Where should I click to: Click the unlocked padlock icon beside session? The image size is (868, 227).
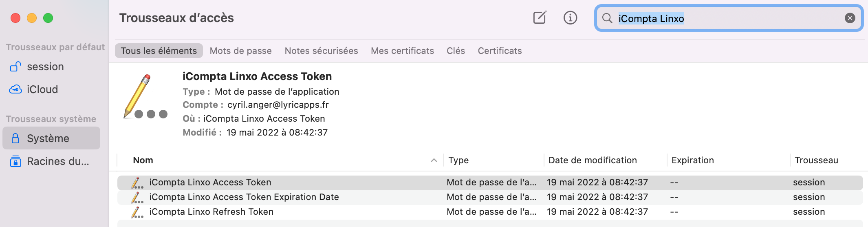(15, 66)
